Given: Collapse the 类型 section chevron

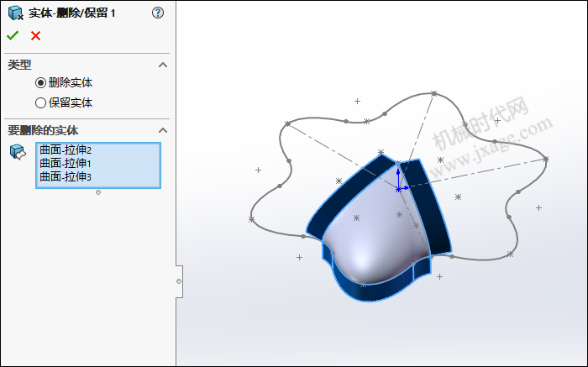Looking at the screenshot, I should tap(163, 65).
